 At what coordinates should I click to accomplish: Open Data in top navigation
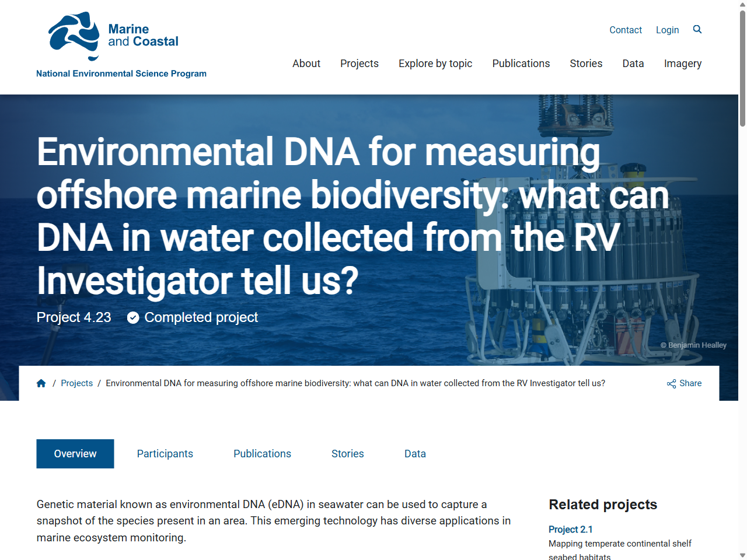633,64
